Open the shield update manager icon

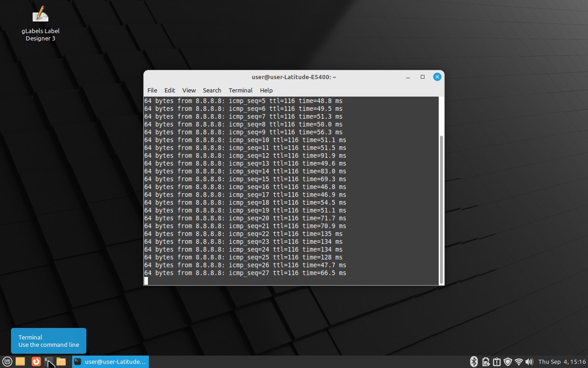508,362
